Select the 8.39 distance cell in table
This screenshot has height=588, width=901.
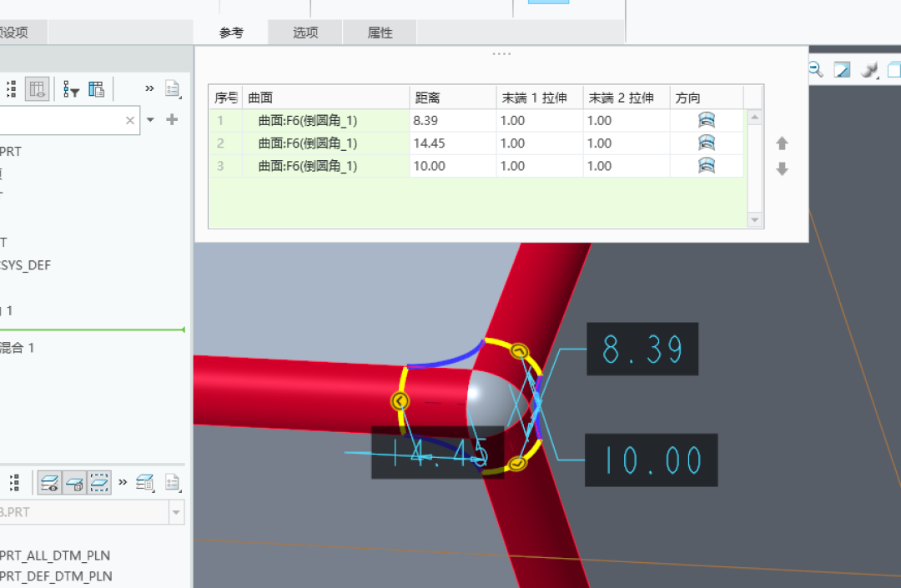tap(453, 121)
